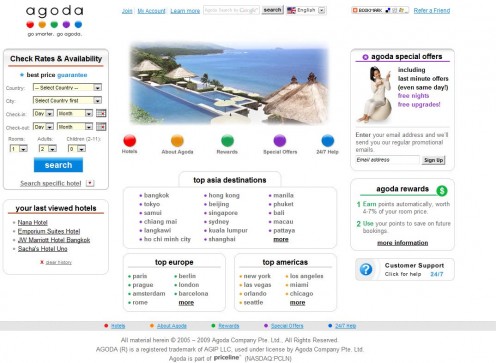The width and height of the screenshot is (496, 363).
Task: Click the orange About Agoda ball icon
Action: point(177,141)
